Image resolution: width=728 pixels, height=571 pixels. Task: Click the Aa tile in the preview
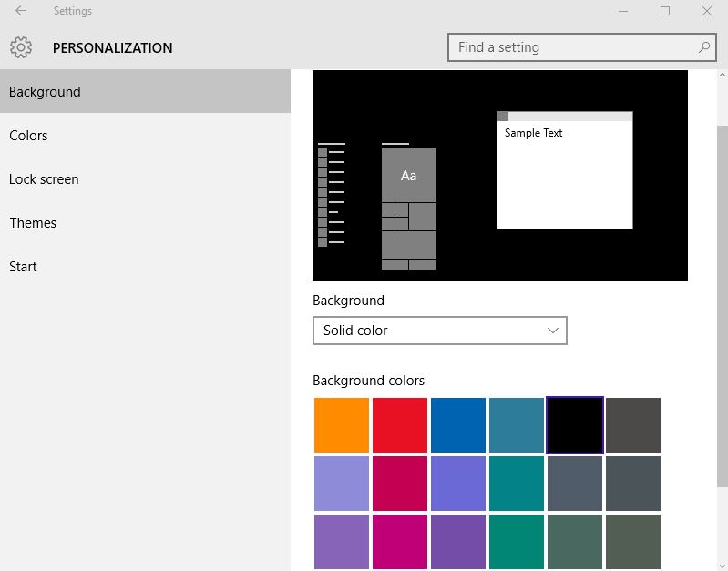[409, 175]
